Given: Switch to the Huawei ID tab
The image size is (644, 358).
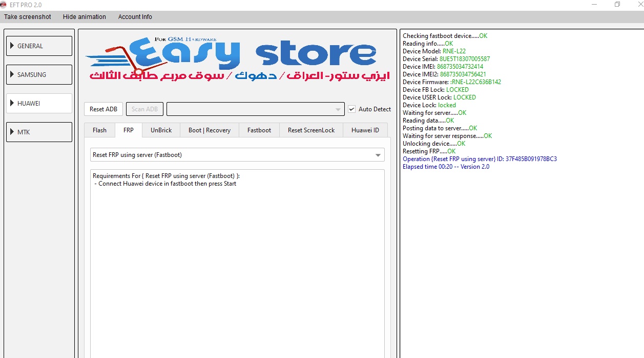Looking at the screenshot, I should click(365, 130).
